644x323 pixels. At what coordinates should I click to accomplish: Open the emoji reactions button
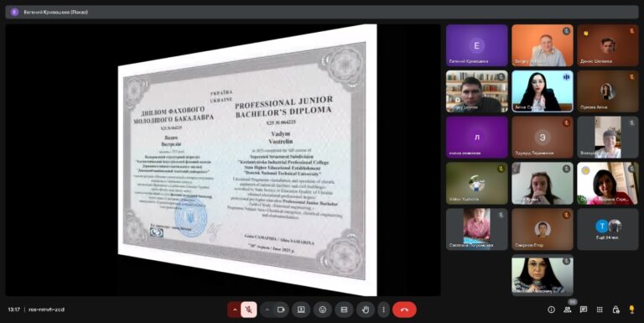(x=322, y=310)
